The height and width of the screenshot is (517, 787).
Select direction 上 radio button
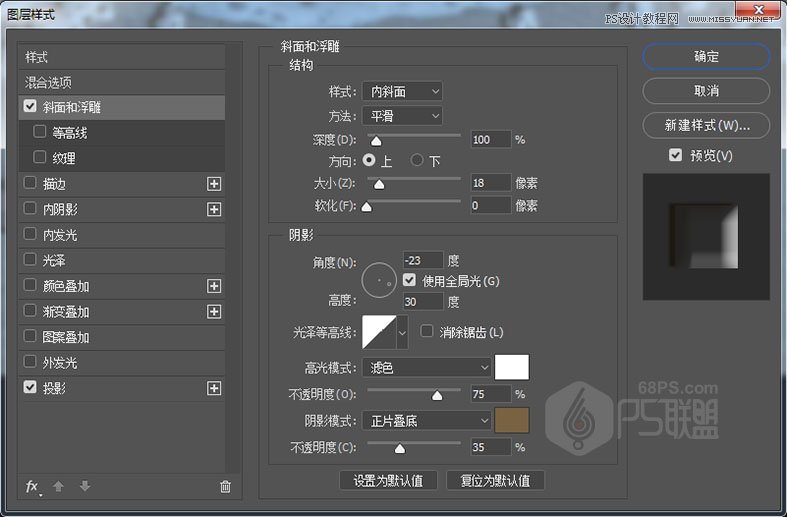369,160
